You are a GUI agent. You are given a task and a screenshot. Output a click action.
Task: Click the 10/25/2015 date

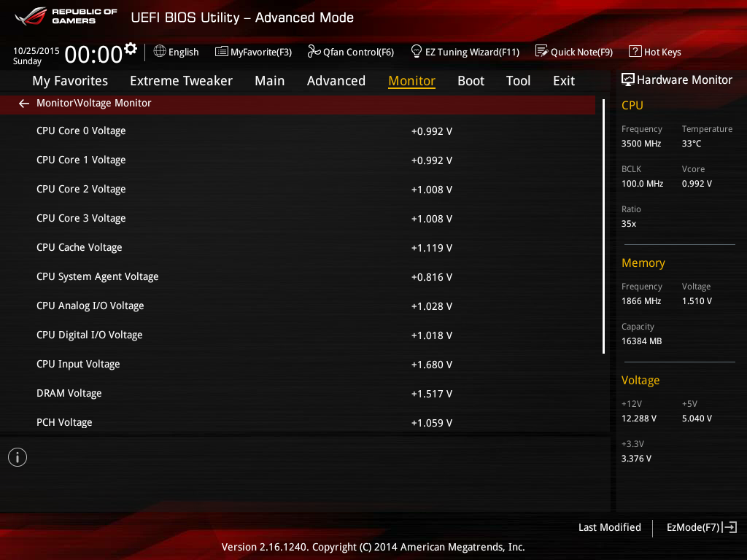pos(36,50)
